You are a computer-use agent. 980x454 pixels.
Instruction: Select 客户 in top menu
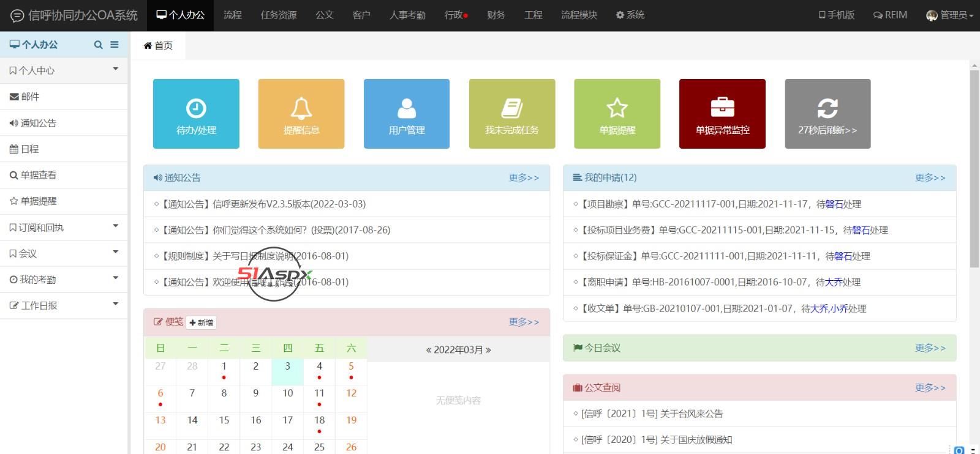point(361,15)
